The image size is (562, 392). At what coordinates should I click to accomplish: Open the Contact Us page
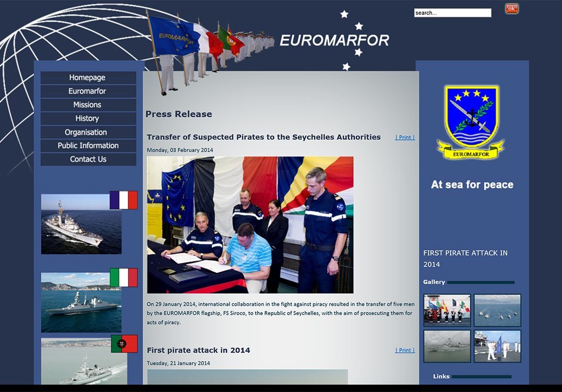[88, 159]
